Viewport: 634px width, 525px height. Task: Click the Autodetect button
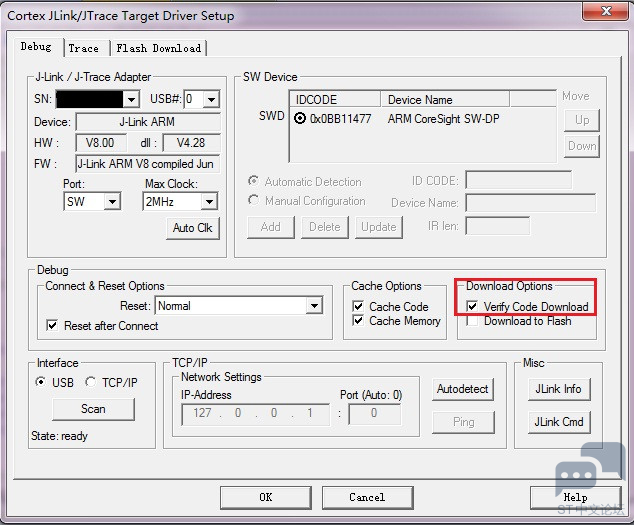[463, 389]
